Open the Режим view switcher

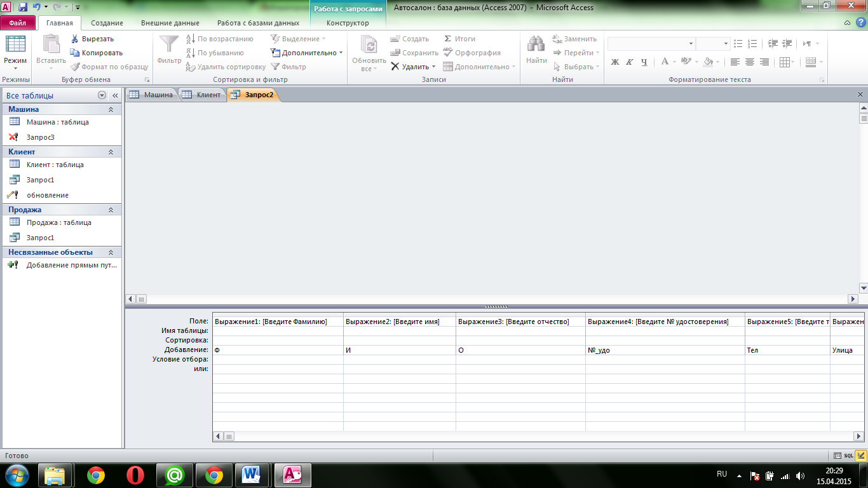(15, 52)
